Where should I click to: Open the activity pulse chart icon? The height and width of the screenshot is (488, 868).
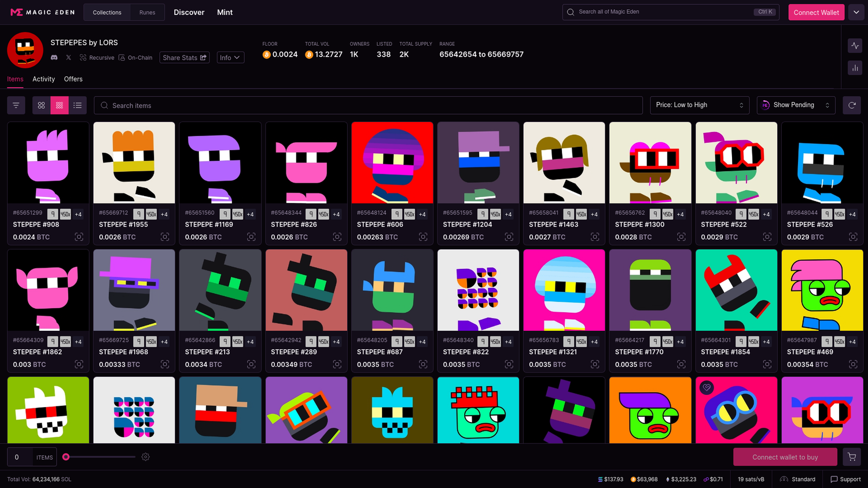(855, 46)
